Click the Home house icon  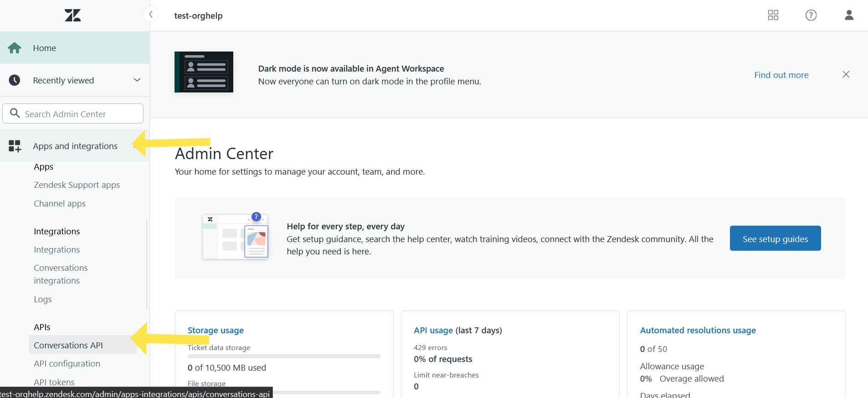15,48
